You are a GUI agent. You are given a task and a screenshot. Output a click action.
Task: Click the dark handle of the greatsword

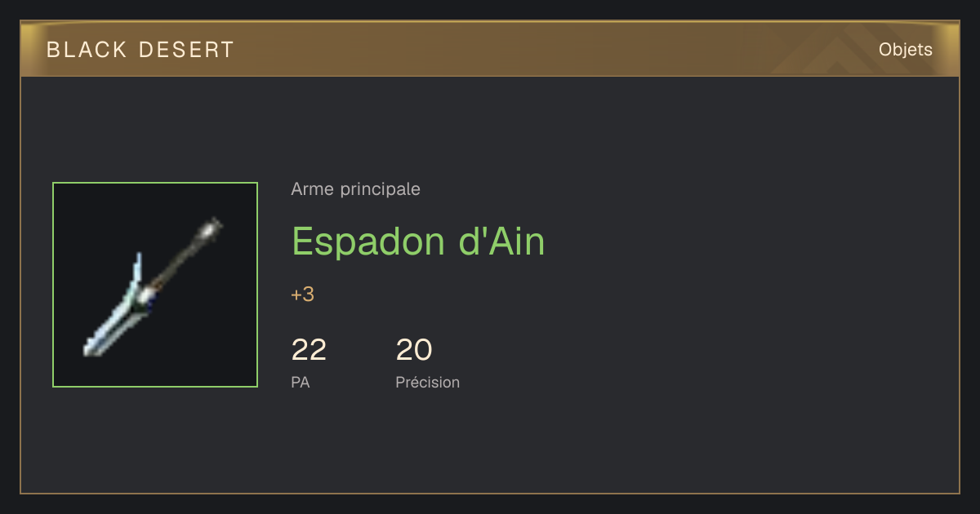point(178,261)
